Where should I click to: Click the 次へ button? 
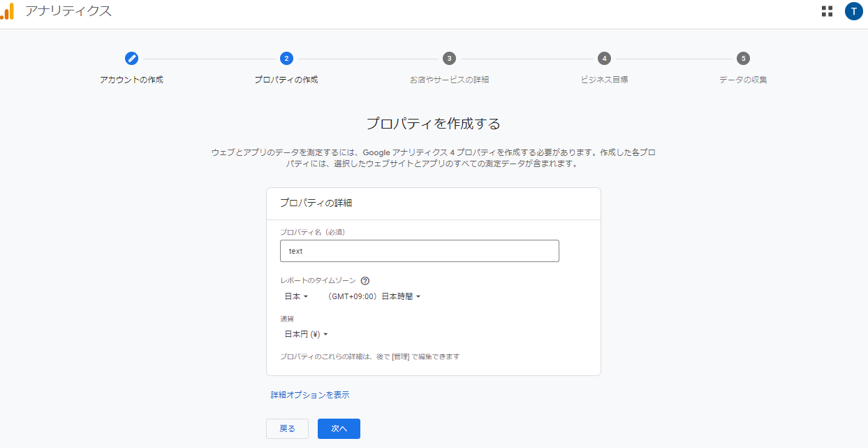339,428
